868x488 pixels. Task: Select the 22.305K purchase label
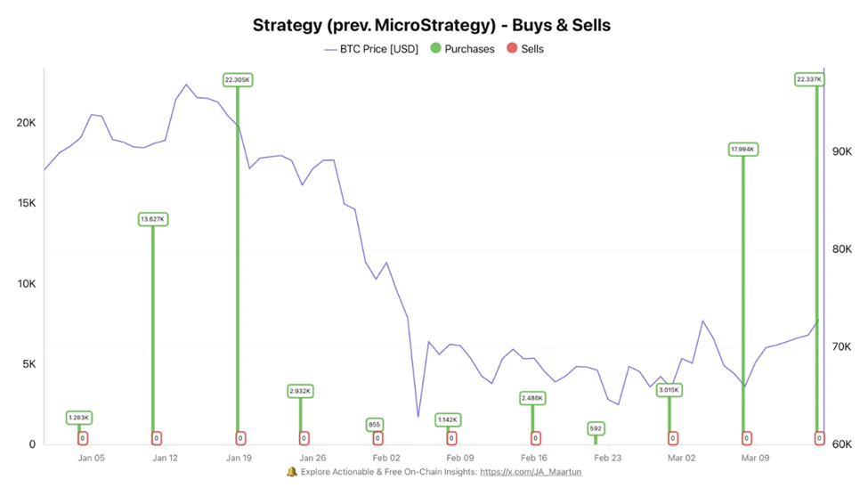pyautogui.click(x=238, y=80)
